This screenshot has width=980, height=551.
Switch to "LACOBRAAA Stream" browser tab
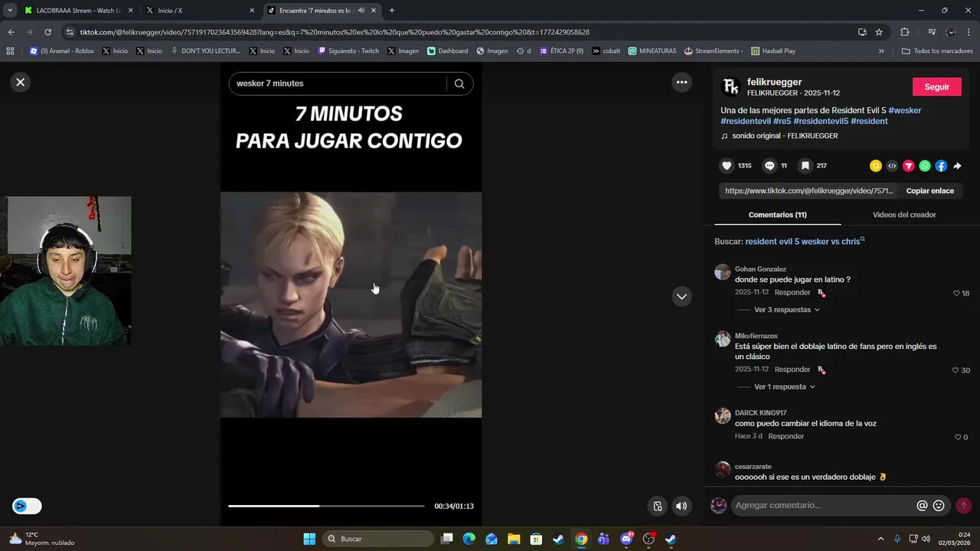tap(78, 11)
